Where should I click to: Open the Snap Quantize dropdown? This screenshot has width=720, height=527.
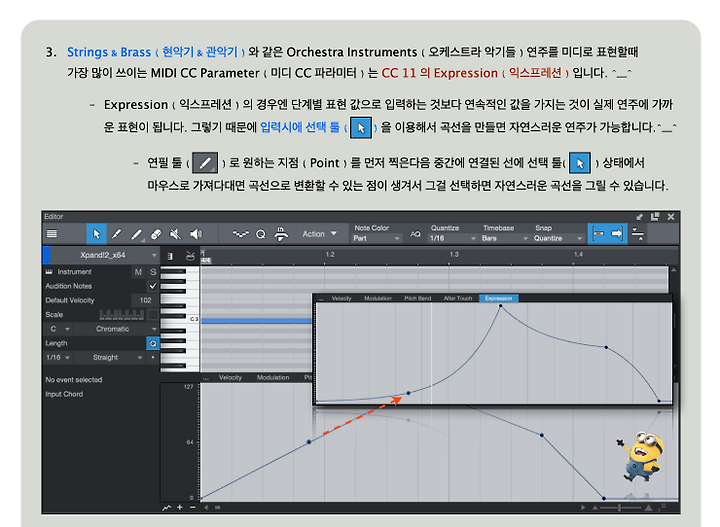tap(557, 238)
